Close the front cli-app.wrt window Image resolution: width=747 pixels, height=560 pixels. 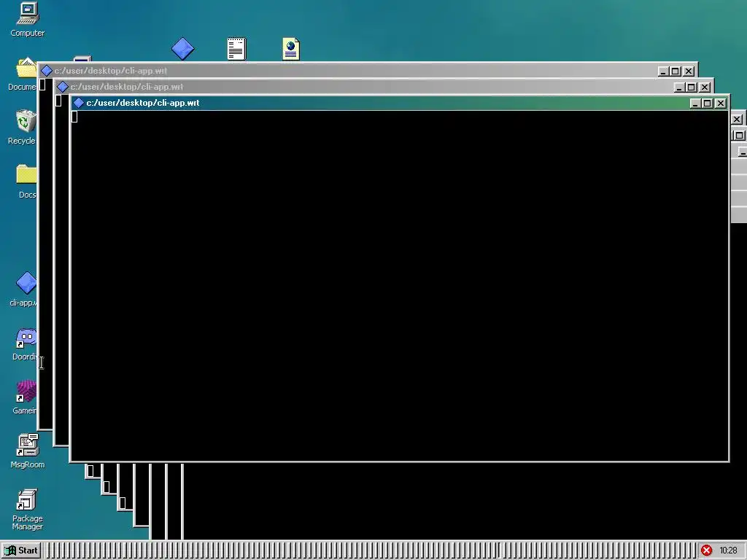[721, 104]
